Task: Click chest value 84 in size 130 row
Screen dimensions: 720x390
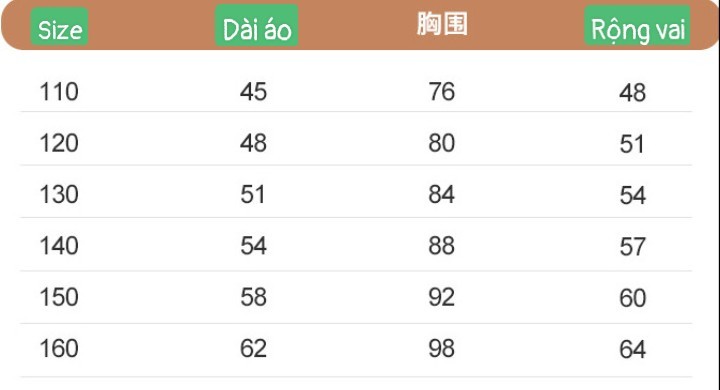Action: (x=442, y=194)
